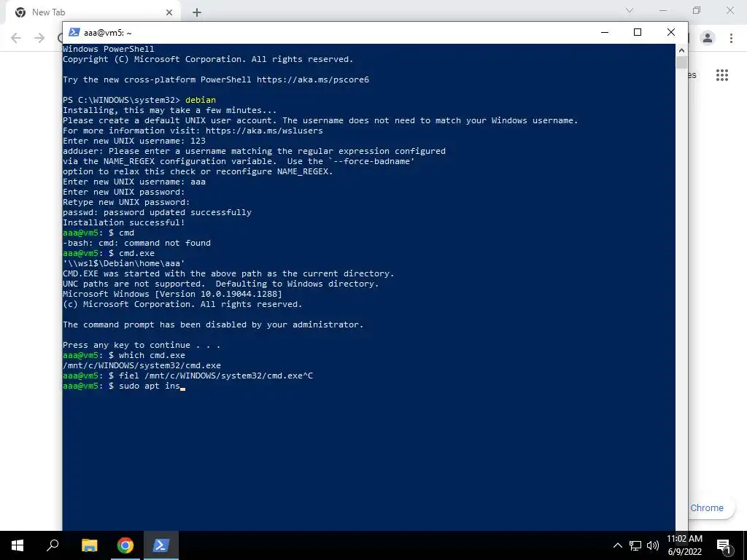Click the PowerShell vertical scrollbar thumb
This screenshot has width=747, height=560.
[681, 63]
